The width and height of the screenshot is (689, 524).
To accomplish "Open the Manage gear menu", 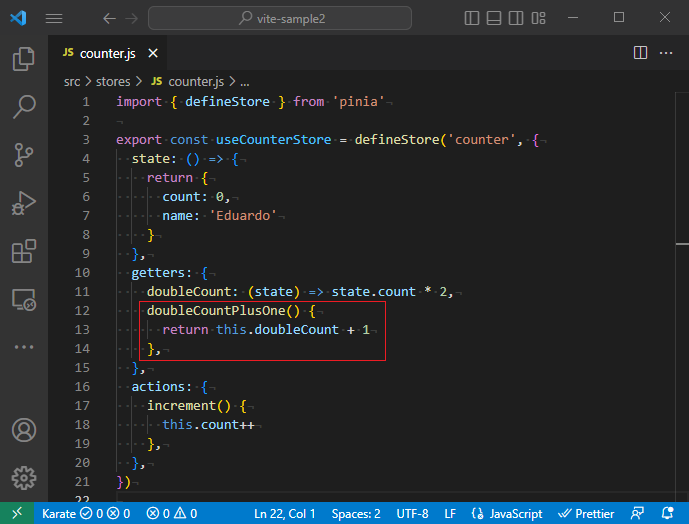I will 24,478.
